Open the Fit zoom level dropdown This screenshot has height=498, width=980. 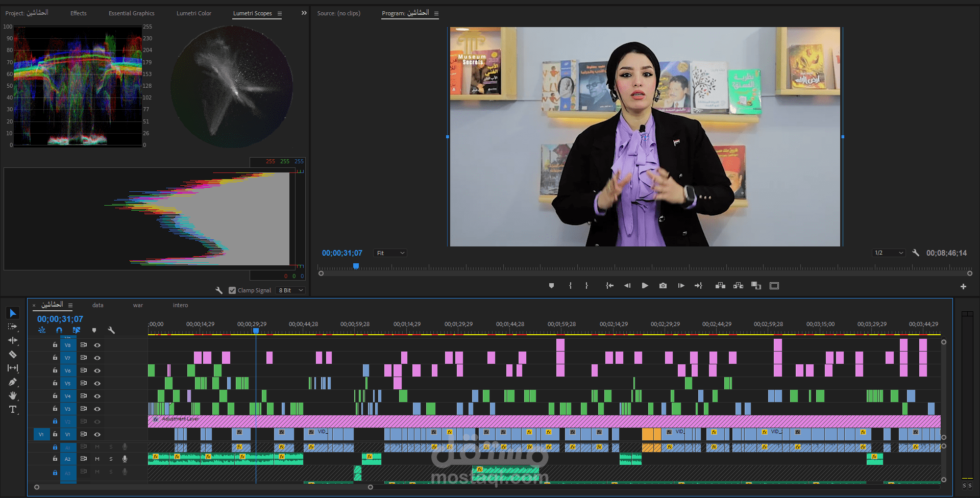(390, 253)
